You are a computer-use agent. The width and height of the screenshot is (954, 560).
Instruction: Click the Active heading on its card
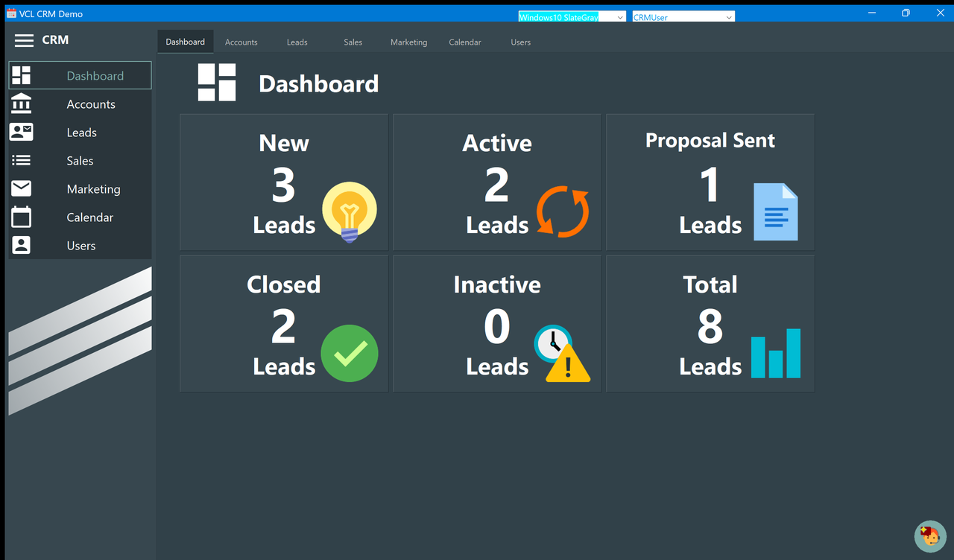[497, 143]
